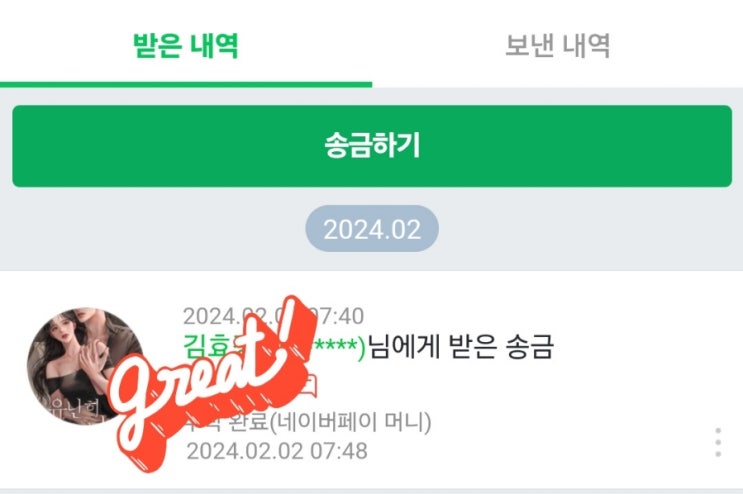Switch to the 보낸 내역 tab

coord(557,46)
